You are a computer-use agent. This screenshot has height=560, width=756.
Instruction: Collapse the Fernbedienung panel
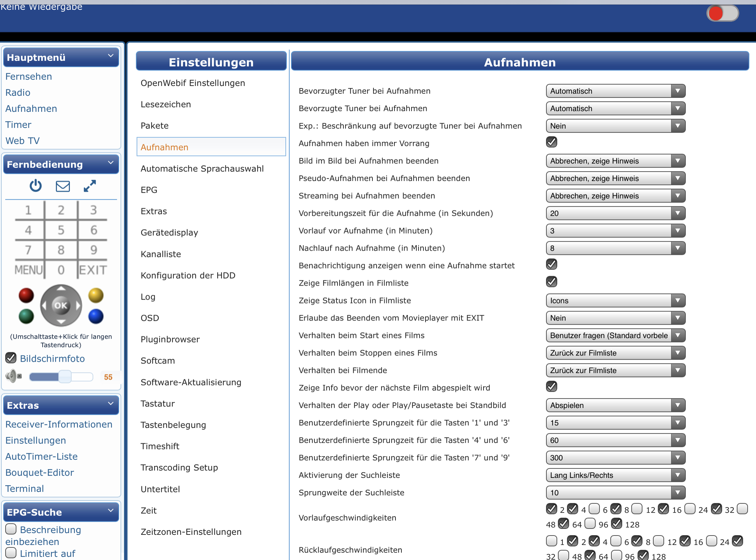coord(111,163)
